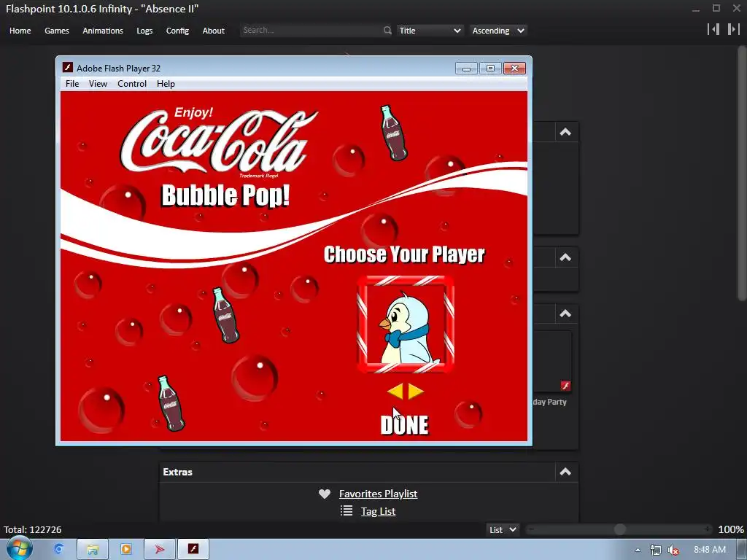Click the Flashpoint search field

click(x=311, y=30)
